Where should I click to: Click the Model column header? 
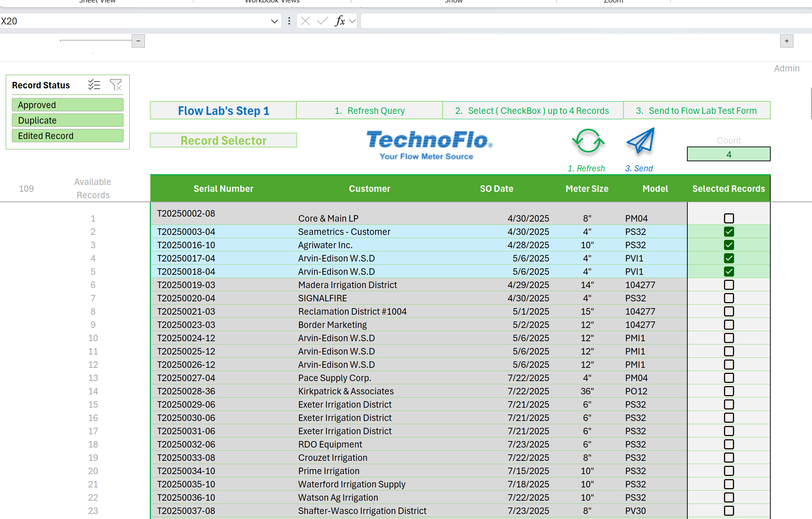coord(655,189)
